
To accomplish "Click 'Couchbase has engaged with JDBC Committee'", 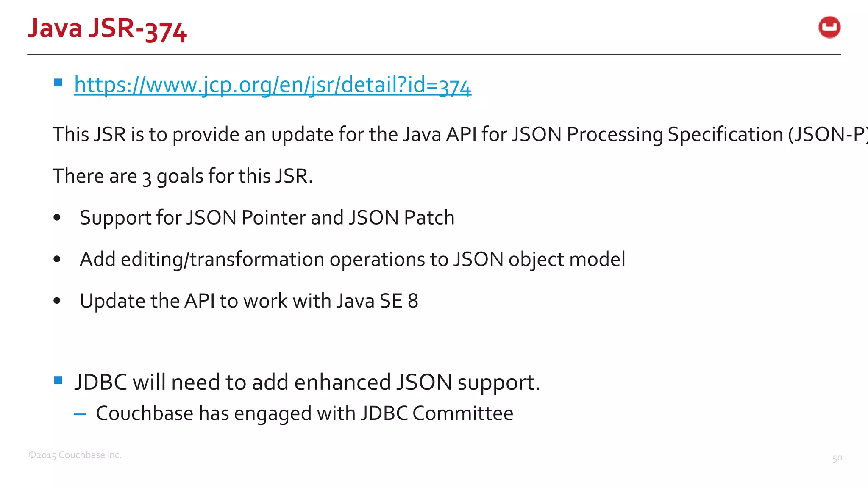I will click(x=304, y=413).
